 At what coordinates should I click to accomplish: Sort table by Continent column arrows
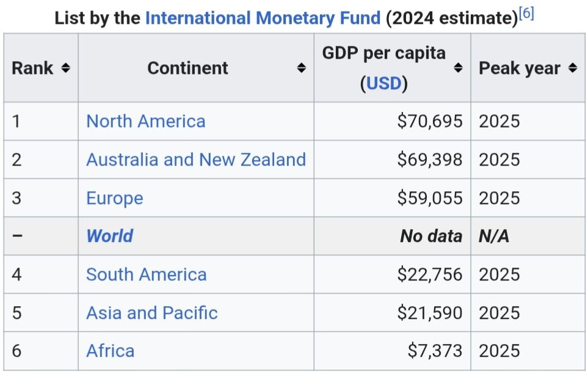[301, 68]
